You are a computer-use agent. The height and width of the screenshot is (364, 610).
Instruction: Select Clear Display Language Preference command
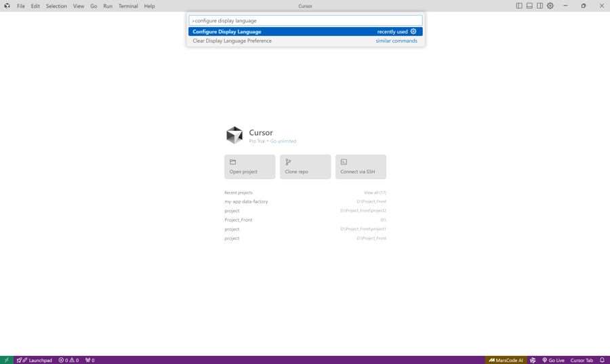306,41
